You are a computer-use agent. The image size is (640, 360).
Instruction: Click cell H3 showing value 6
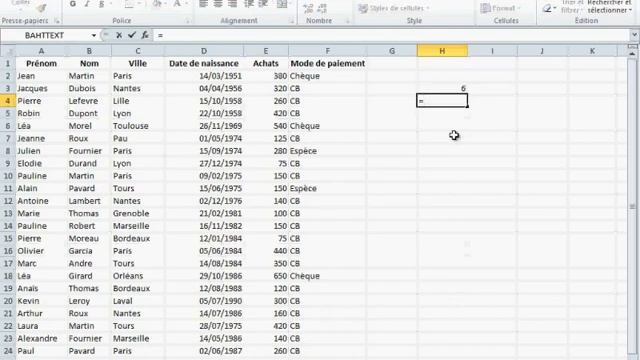click(x=442, y=89)
